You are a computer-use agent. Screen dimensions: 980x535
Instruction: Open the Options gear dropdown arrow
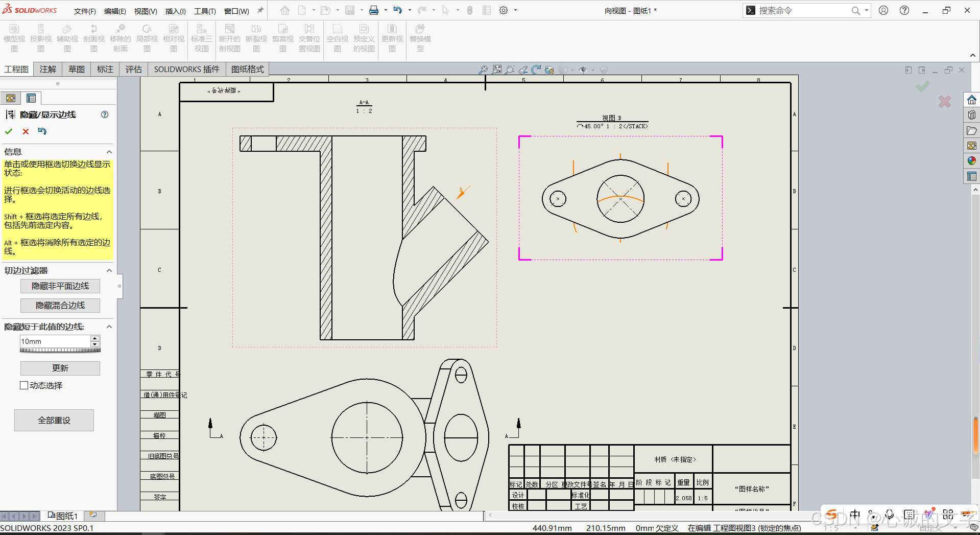coord(515,10)
